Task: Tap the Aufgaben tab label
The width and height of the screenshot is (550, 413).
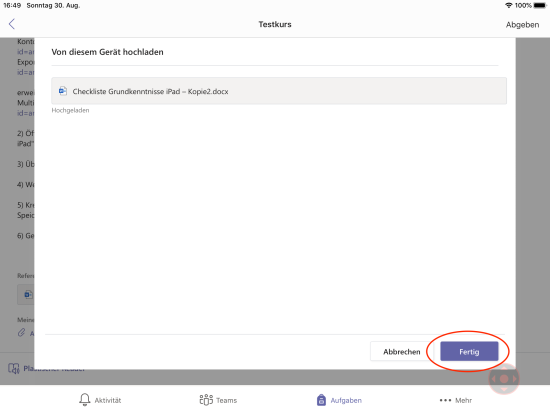Action: point(346,400)
